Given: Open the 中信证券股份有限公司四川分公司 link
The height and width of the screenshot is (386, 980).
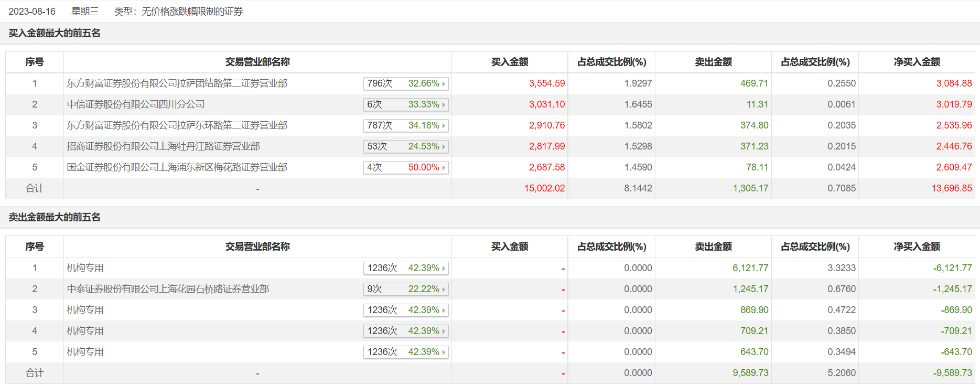Looking at the screenshot, I should (135, 104).
